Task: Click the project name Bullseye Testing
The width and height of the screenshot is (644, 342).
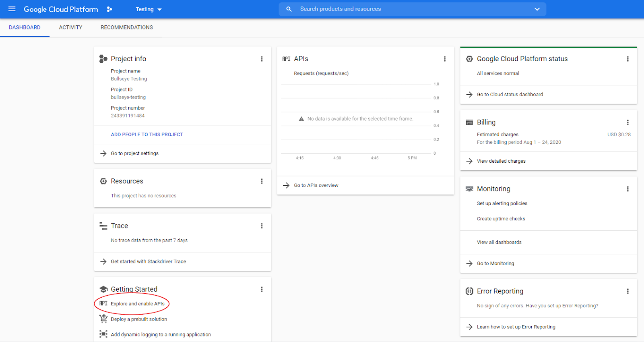Action: [x=129, y=79]
